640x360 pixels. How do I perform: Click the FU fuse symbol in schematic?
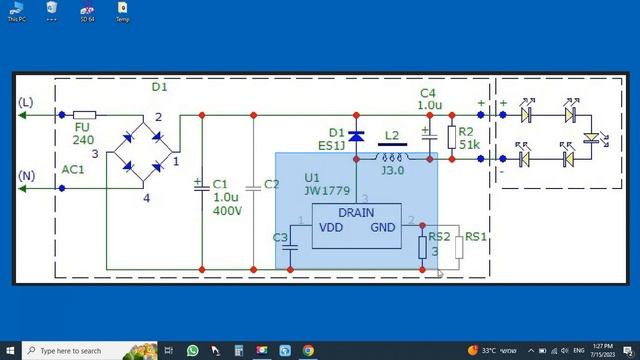[x=84, y=115]
